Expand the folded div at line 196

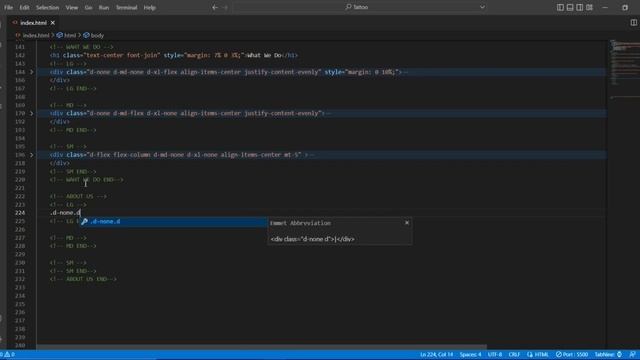coord(31,155)
